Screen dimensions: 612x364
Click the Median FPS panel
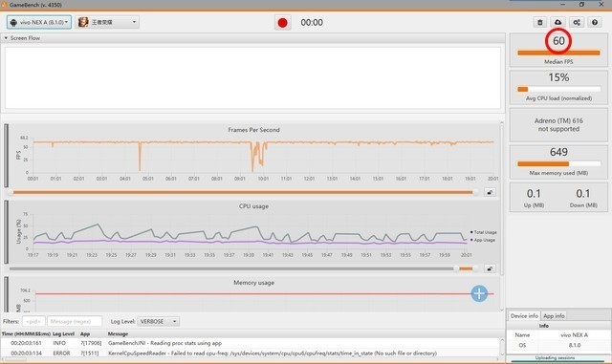[x=558, y=50]
